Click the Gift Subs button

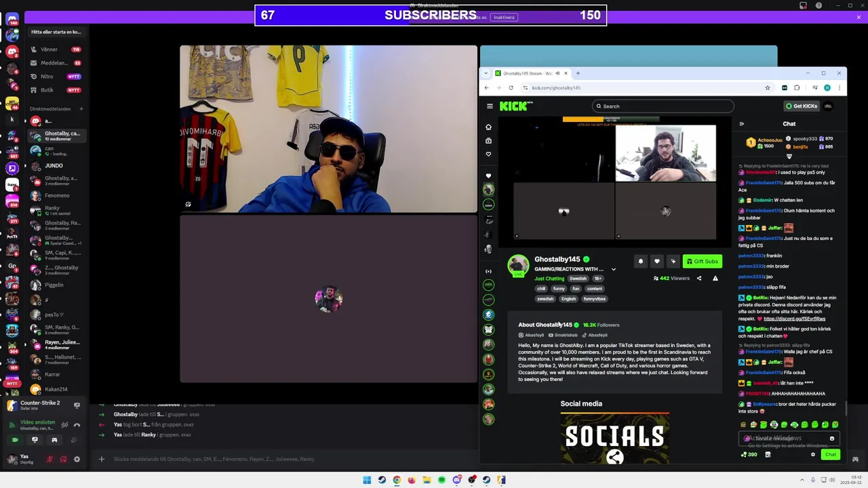point(702,261)
